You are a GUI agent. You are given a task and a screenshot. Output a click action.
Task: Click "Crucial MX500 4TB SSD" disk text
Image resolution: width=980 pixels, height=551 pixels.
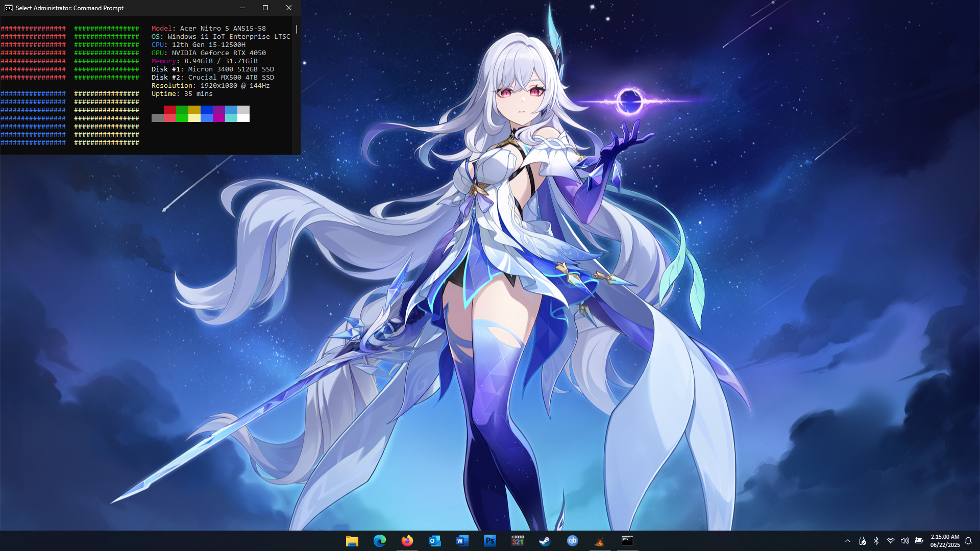231,78
